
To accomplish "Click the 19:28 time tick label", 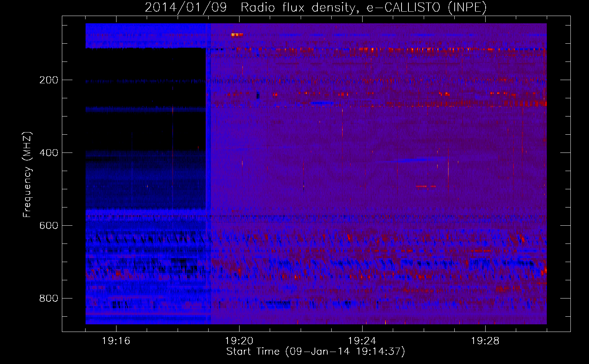I will [485, 341].
